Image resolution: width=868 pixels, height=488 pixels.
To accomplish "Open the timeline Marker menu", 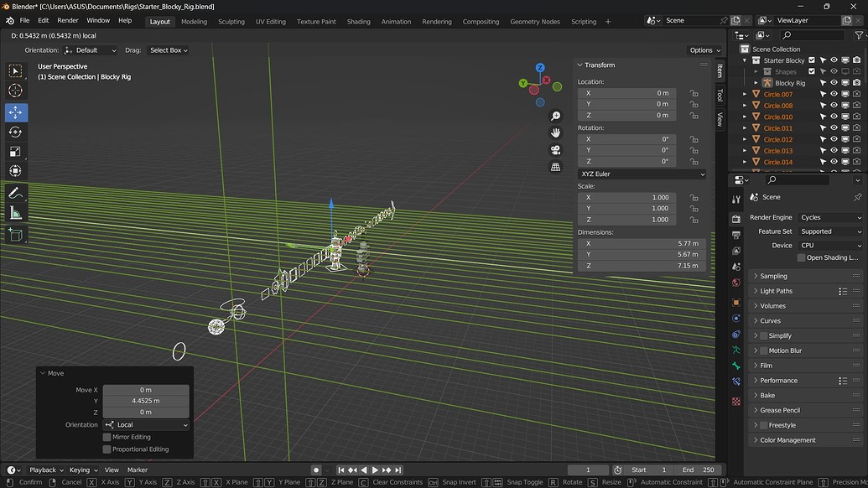I will click(138, 470).
